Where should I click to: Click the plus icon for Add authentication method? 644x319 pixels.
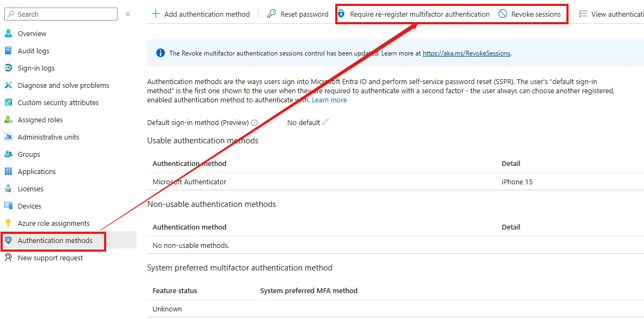pyautogui.click(x=156, y=14)
